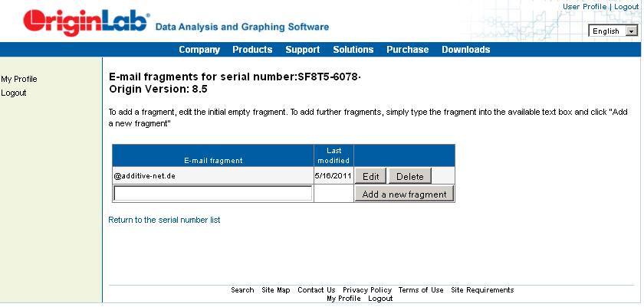The height and width of the screenshot is (307, 644).
Task: Open the footer Privacy Policy link
Action: 367,290
